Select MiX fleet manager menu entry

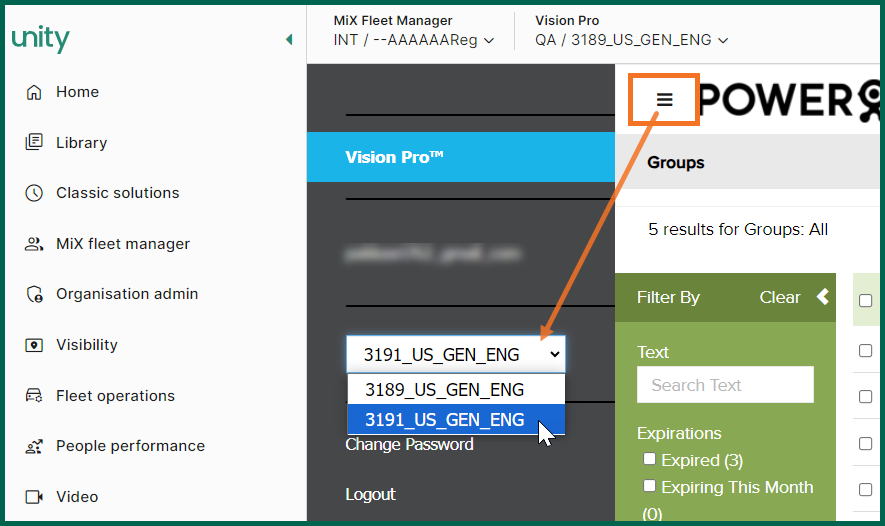(122, 244)
